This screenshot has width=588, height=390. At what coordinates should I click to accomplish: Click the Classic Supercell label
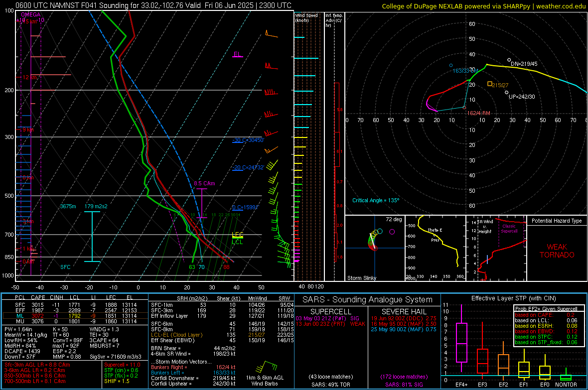click(x=509, y=229)
